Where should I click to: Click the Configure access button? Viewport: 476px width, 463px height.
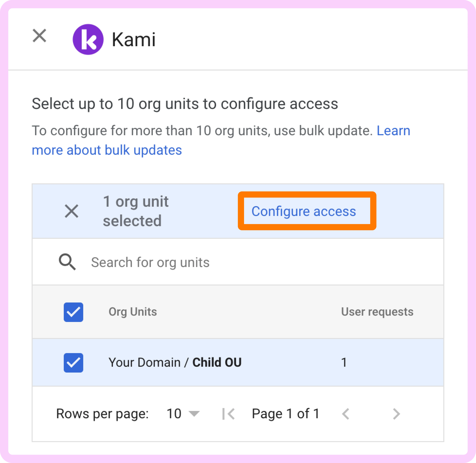click(x=304, y=211)
